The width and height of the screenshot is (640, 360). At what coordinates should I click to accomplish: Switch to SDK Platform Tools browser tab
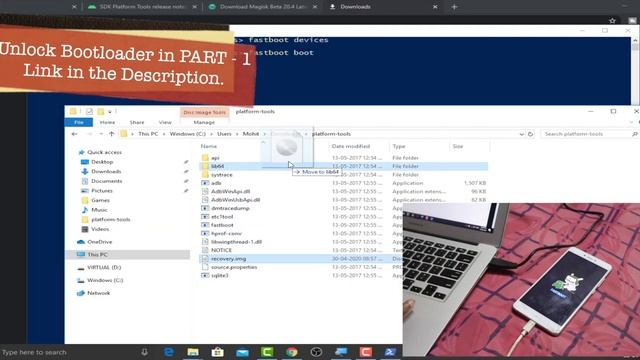pos(142,7)
